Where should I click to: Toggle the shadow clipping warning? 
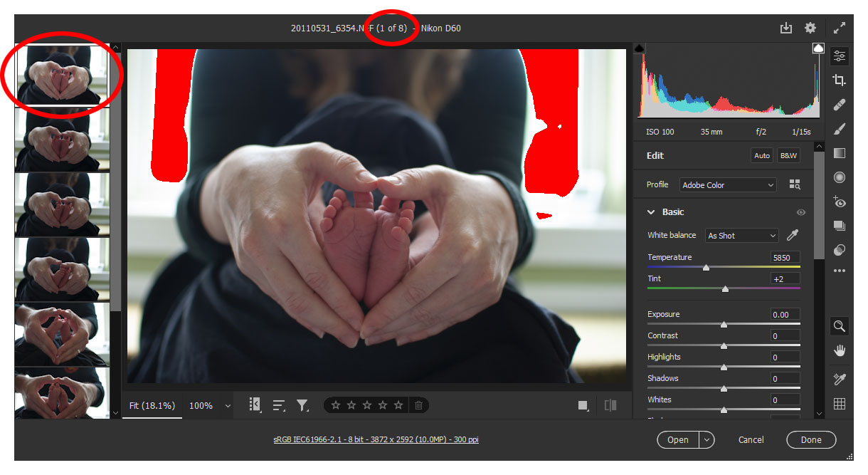click(x=639, y=48)
